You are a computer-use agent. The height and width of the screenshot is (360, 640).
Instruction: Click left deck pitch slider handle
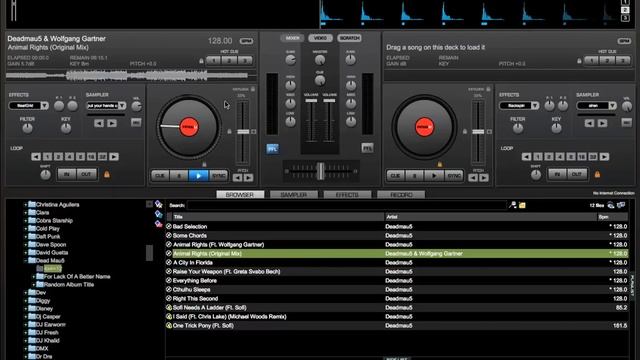[243, 131]
